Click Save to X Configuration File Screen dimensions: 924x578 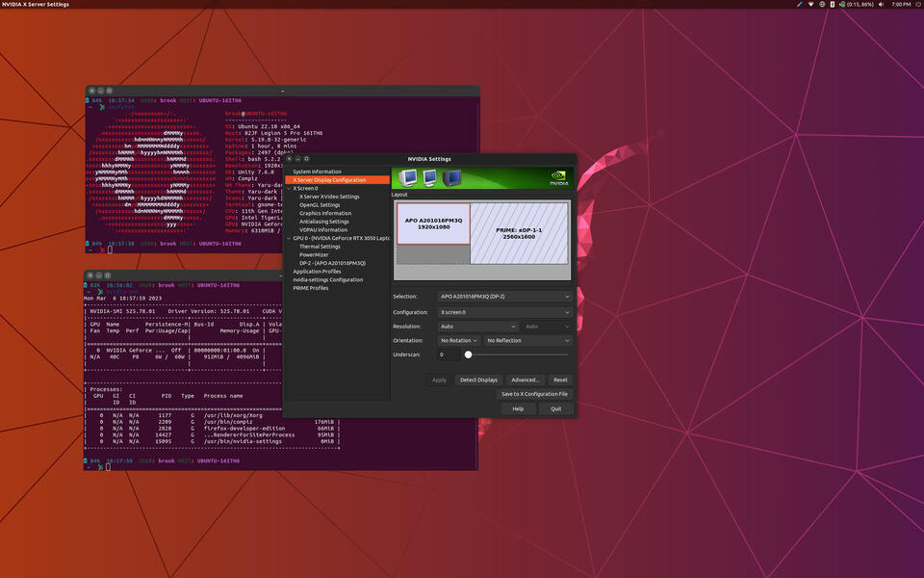534,394
